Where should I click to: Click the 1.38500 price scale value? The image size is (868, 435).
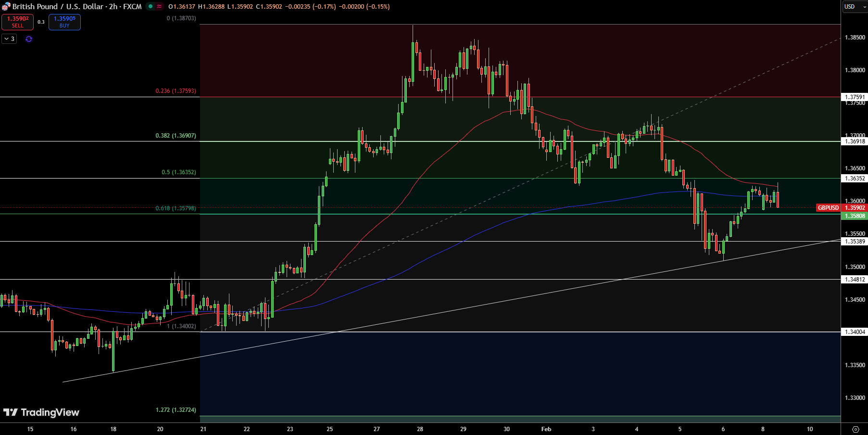click(855, 38)
